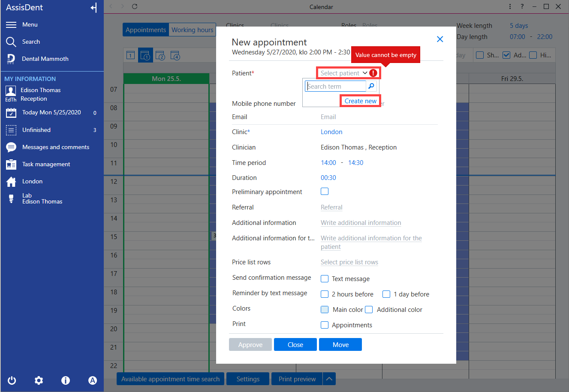The width and height of the screenshot is (569, 392).
Task: Click the Create new patient link
Action: (x=361, y=101)
